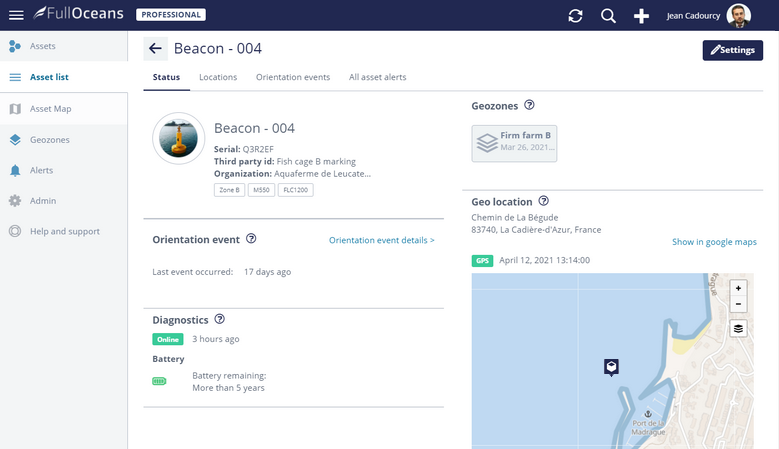Image resolution: width=779 pixels, height=449 pixels.
Task: Click the plus add icon
Action: [x=642, y=16]
